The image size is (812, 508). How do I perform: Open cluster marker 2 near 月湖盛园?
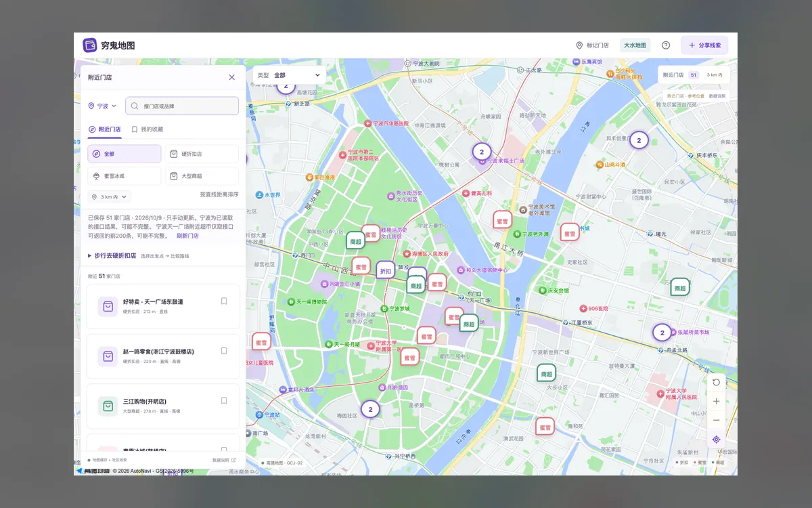click(x=370, y=409)
